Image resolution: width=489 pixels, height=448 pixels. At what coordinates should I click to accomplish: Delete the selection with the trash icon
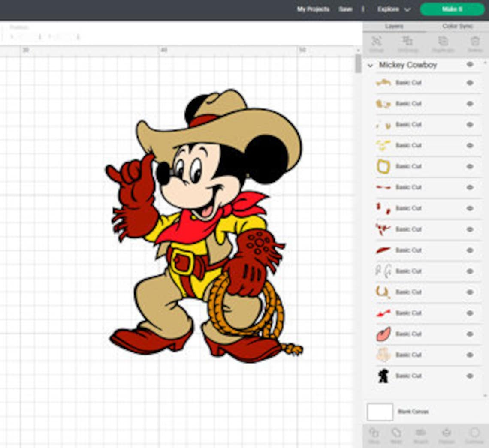pyautogui.click(x=475, y=42)
